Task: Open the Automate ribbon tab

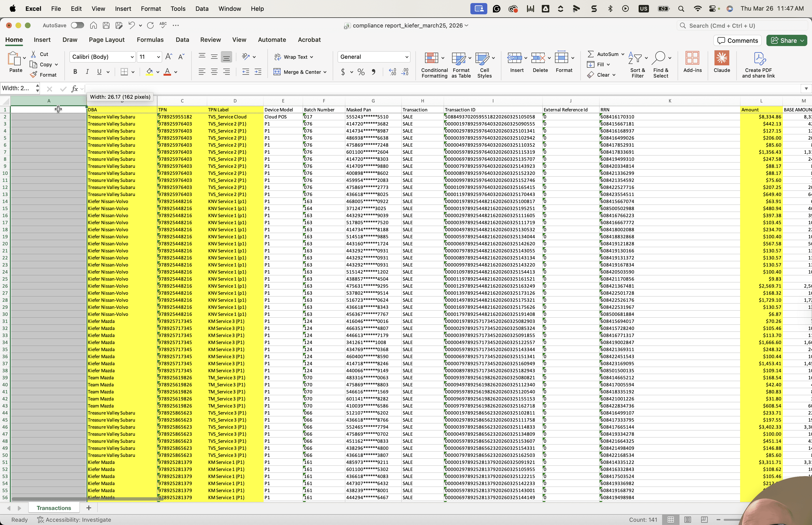Action: pyautogui.click(x=272, y=40)
